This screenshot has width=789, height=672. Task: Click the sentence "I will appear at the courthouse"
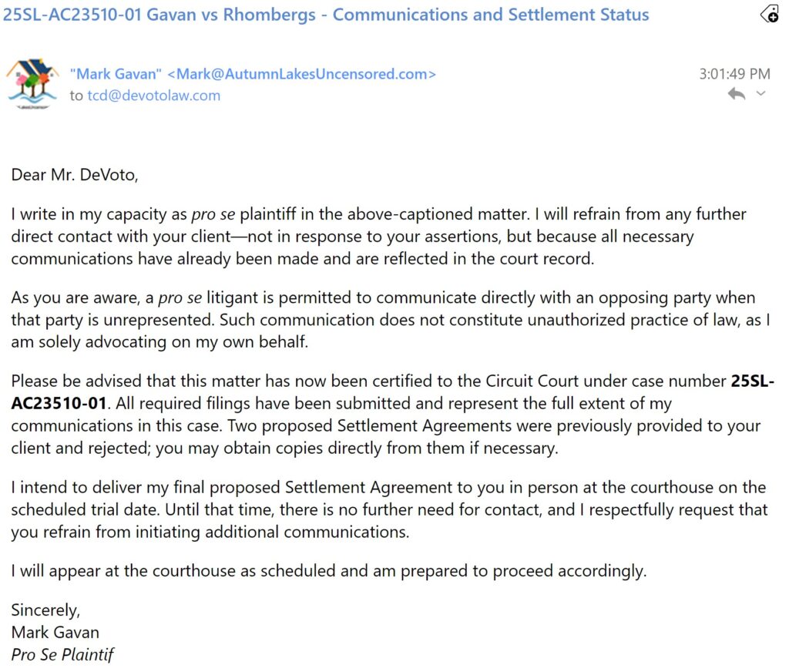pos(327,571)
